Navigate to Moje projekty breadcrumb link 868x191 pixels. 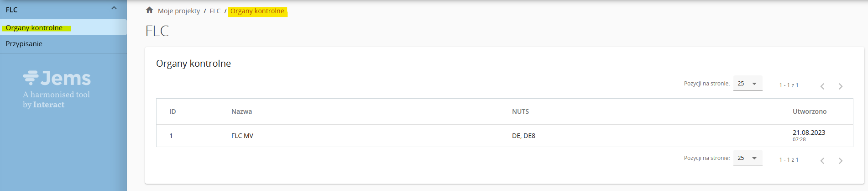pyautogui.click(x=179, y=11)
